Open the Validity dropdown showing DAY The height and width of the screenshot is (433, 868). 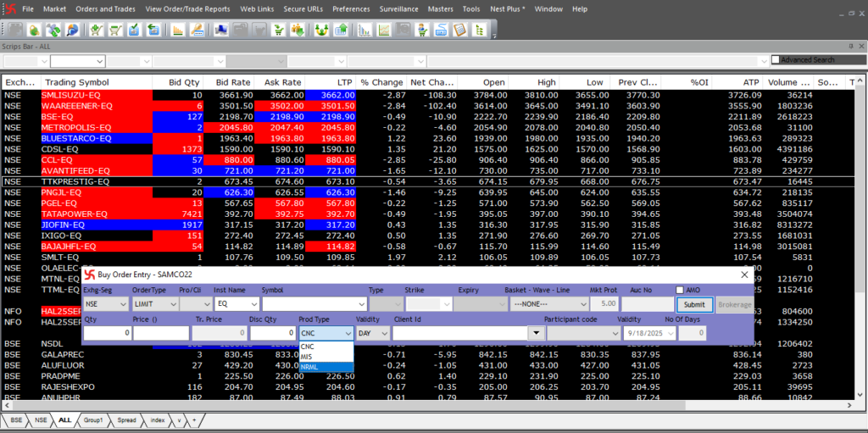pos(371,334)
